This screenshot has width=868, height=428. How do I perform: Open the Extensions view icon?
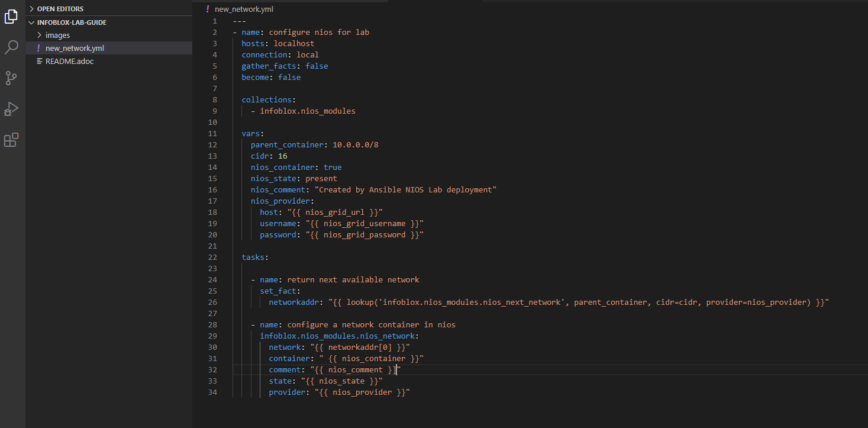pyautogui.click(x=11, y=140)
